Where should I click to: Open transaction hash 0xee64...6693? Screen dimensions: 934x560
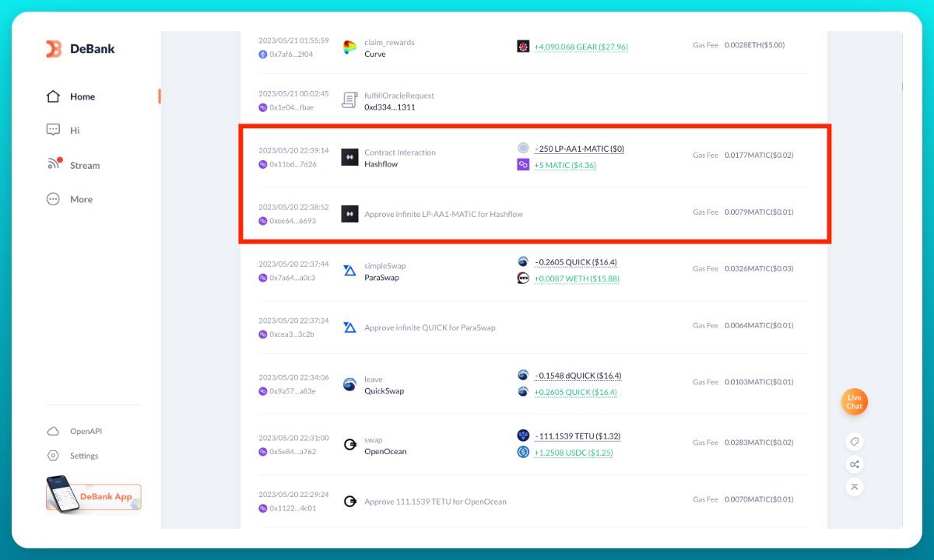tap(293, 221)
